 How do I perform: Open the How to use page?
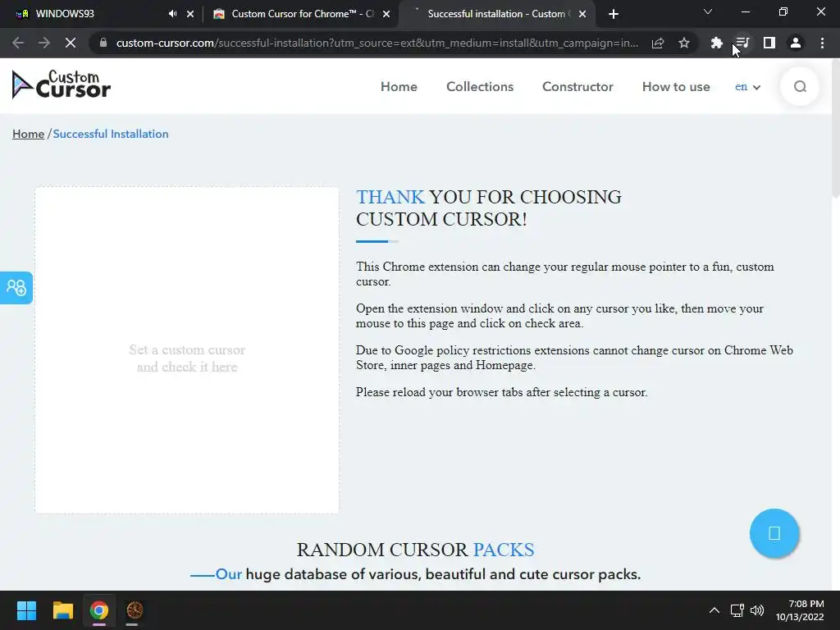[676, 87]
